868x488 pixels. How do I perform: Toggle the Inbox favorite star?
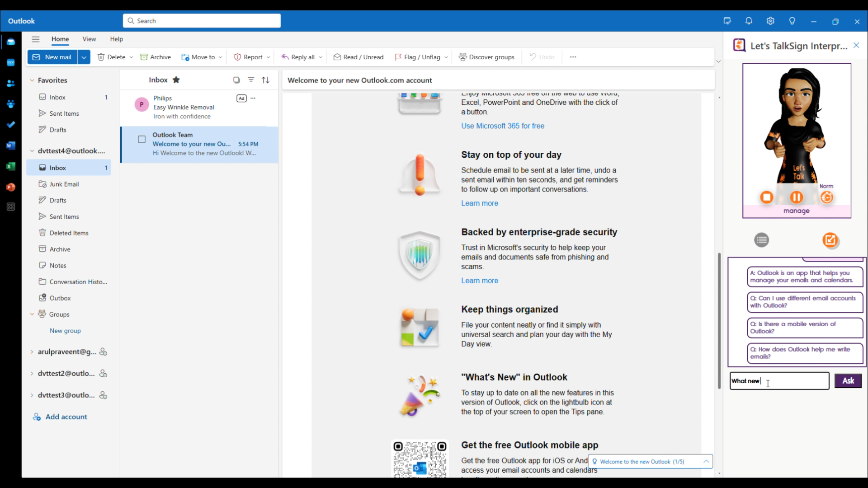(x=176, y=80)
